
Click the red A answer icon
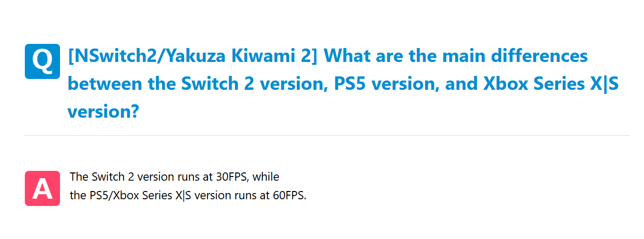point(42,188)
